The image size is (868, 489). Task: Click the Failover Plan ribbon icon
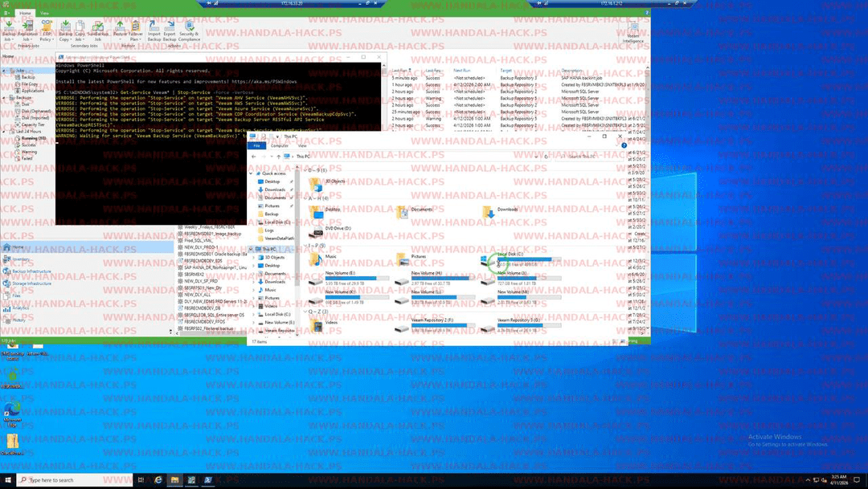click(x=135, y=31)
